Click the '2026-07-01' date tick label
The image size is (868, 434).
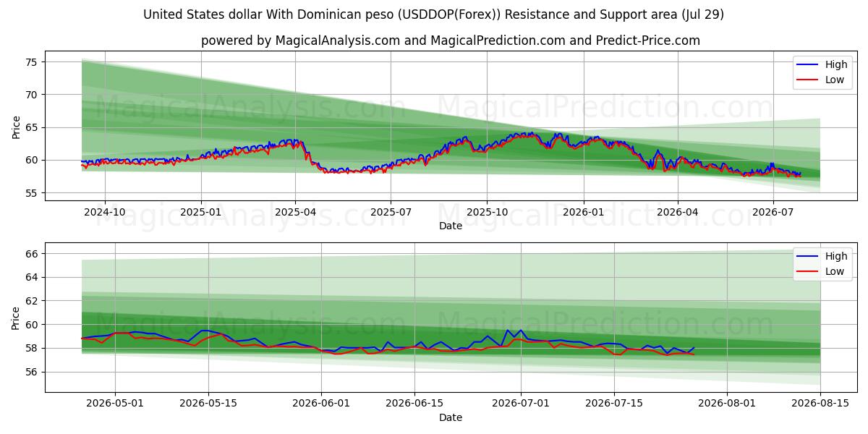coord(521,404)
